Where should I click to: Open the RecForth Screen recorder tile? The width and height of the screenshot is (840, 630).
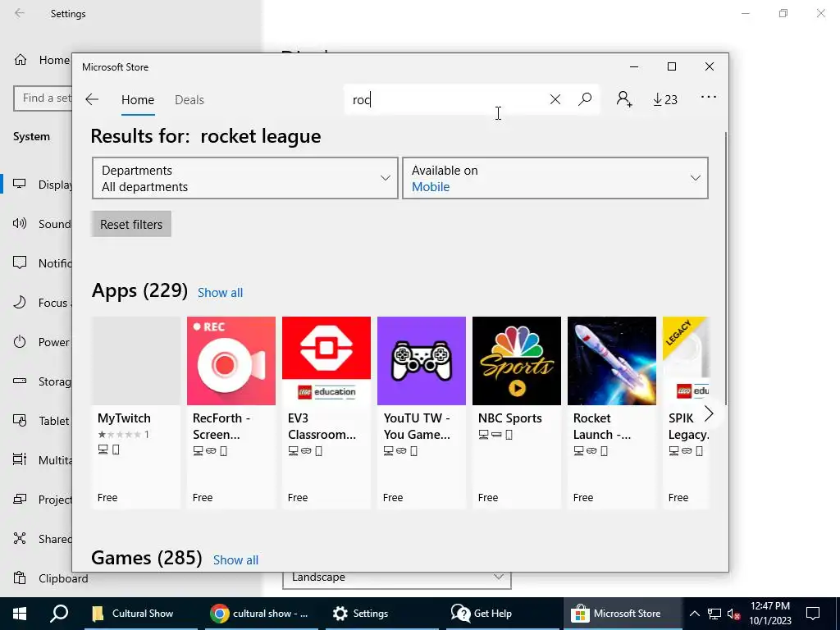pyautogui.click(x=231, y=413)
